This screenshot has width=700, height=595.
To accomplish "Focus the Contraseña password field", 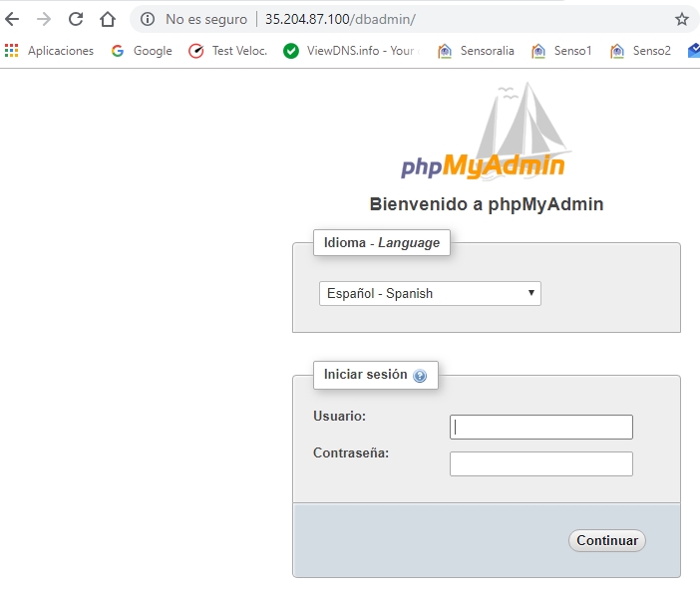I will (541, 463).
